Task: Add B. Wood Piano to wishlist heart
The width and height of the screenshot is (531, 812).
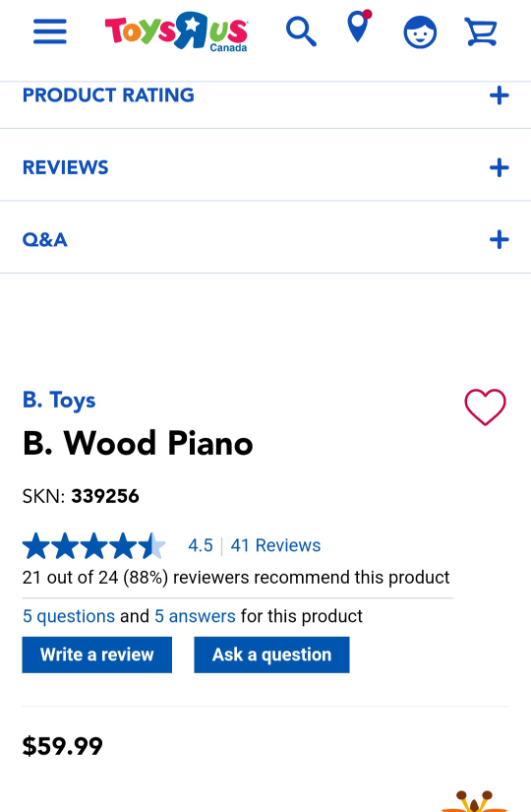Action: [x=485, y=407]
